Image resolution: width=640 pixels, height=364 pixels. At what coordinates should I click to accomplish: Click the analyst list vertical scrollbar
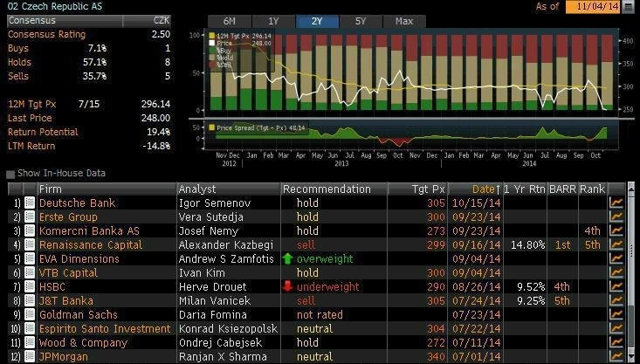click(630, 272)
